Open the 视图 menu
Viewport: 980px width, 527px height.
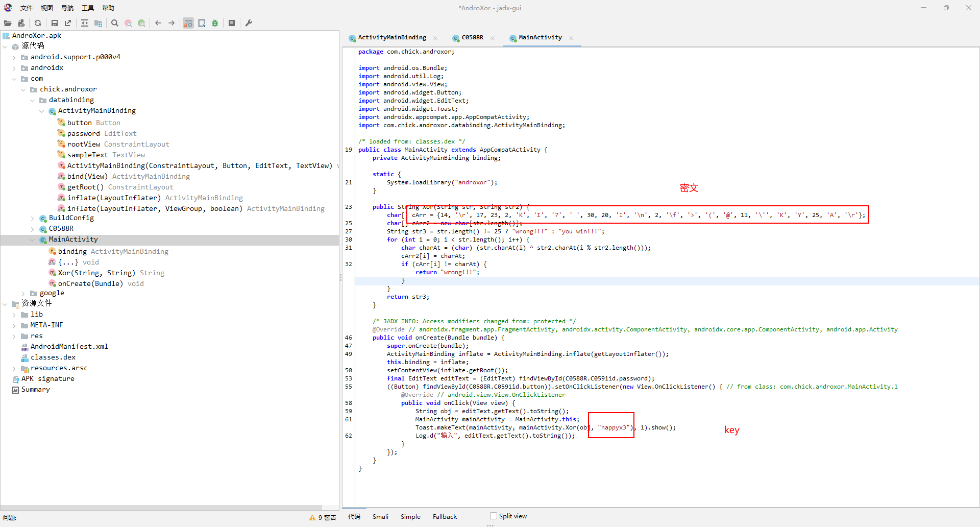pos(47,8)
